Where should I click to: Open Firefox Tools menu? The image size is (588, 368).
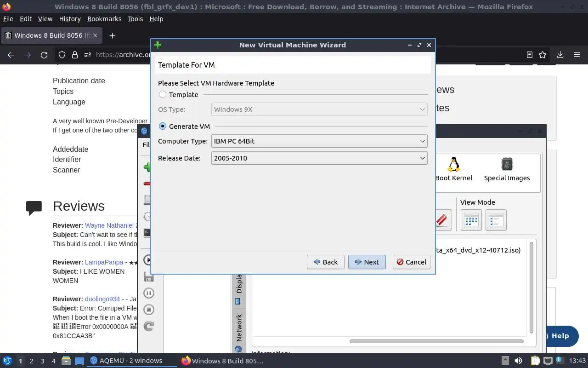tap(136, 19)
